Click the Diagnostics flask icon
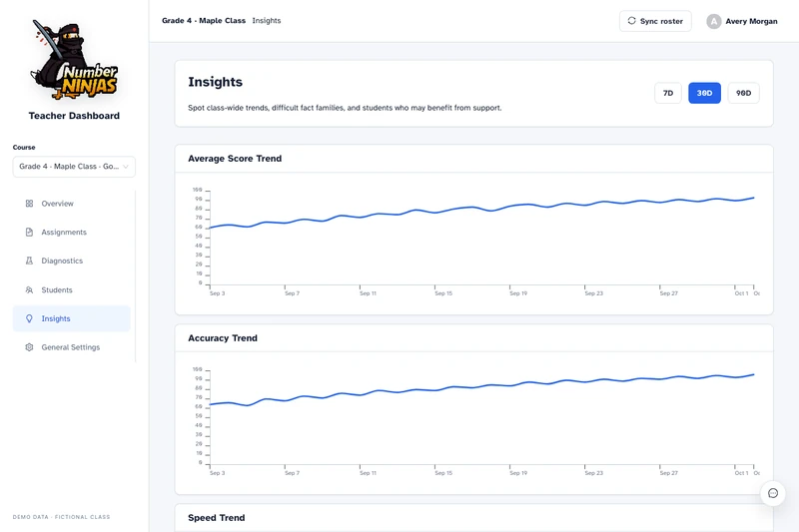This screenshot has width=799, height=532. [29, 261]
